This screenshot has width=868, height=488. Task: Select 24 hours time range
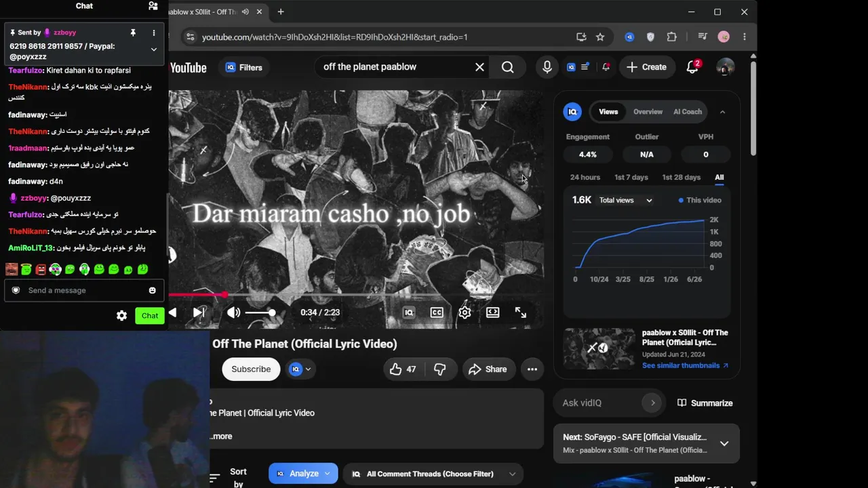tap(585, 178)
